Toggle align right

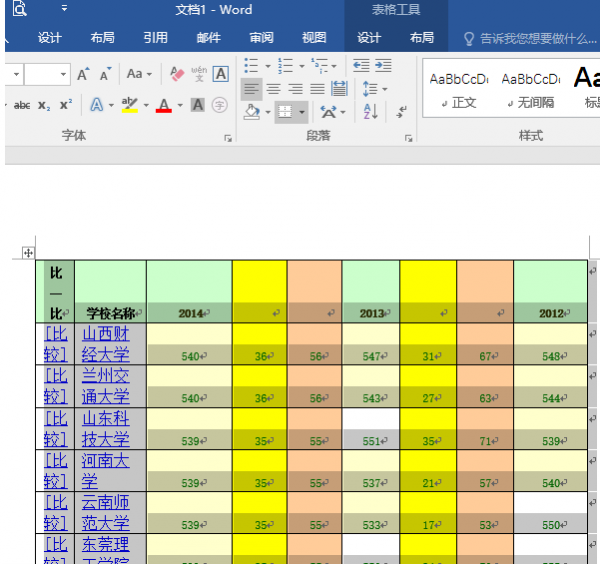295,89
